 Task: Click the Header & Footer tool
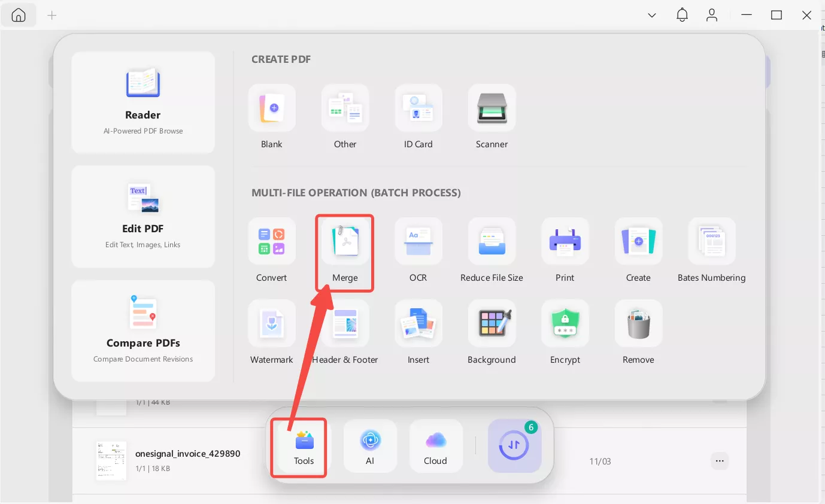(345, 324)
